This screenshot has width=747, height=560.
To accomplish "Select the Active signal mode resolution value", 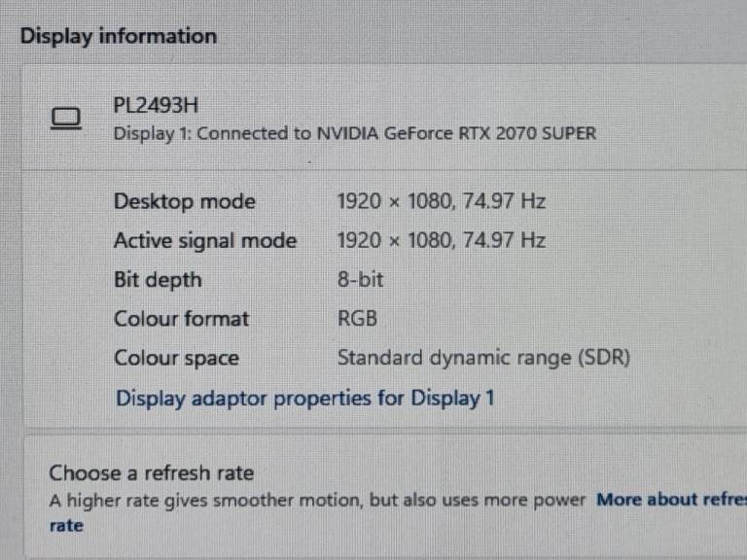I will 441,241.
